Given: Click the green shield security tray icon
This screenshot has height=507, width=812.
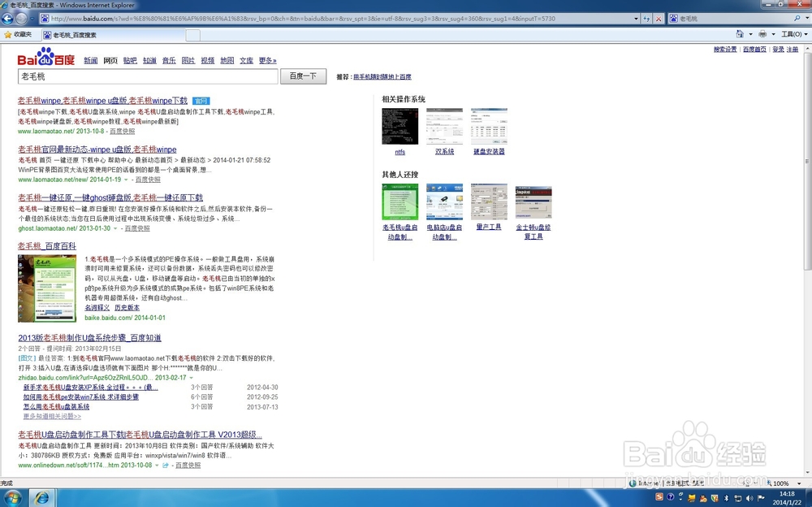Looking at the screenshot, I should [715, 498].
